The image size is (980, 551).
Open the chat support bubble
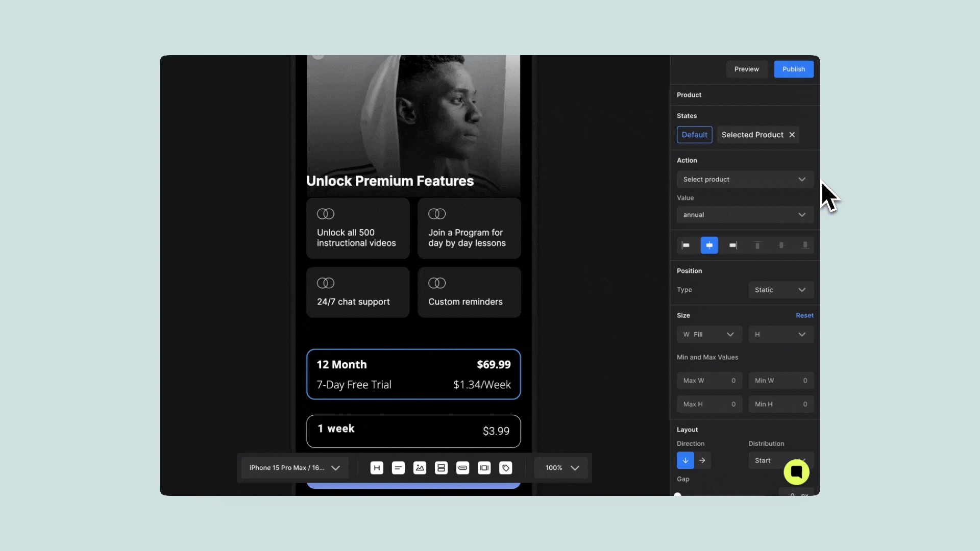[x=796, y=472]
